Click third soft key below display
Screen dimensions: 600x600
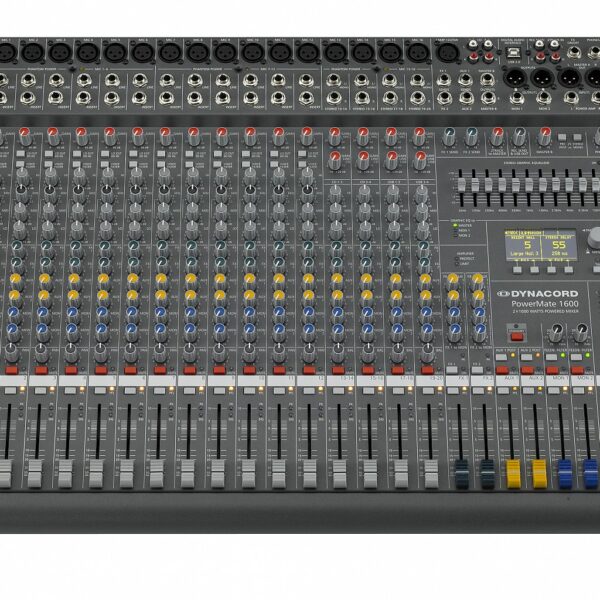(x=551, y=270)
